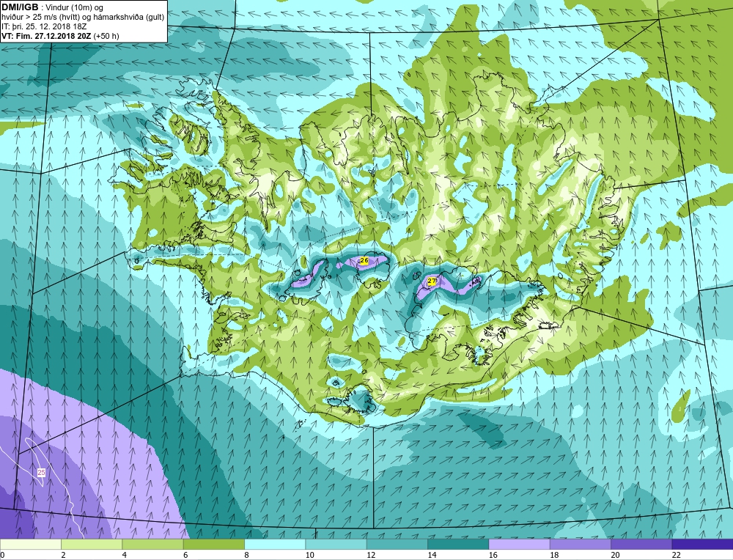Click the scale value '8' under the legend
Screen dimensions: 733x560
pos(246,555)
